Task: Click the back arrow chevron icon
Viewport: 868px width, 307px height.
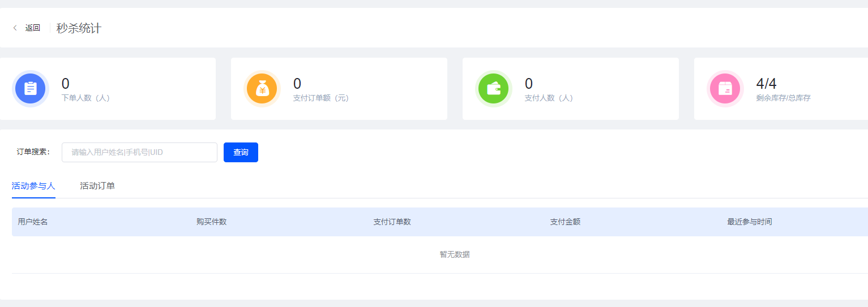Action: coord(15,28)
